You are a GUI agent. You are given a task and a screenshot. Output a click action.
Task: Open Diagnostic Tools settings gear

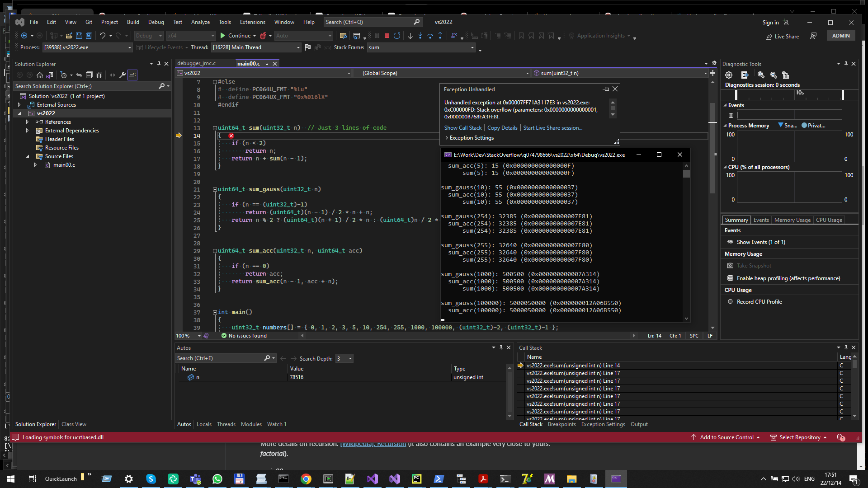(729, 75)
